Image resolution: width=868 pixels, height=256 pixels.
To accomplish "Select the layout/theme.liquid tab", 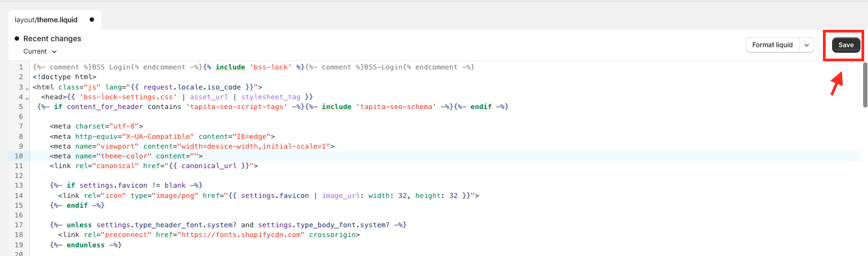I will point(46,20).
